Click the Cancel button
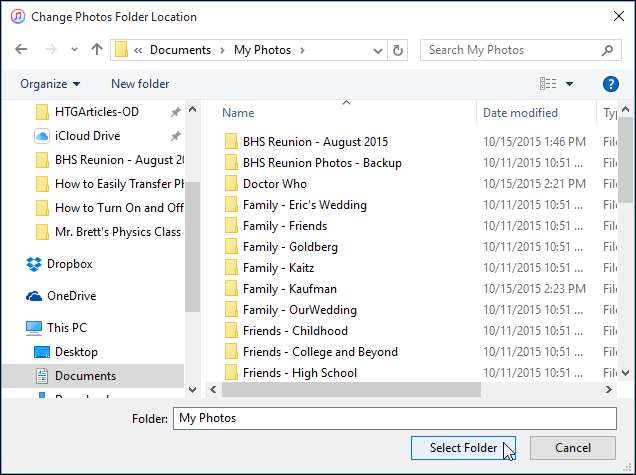The image size is (636, 475). (573, 448)
